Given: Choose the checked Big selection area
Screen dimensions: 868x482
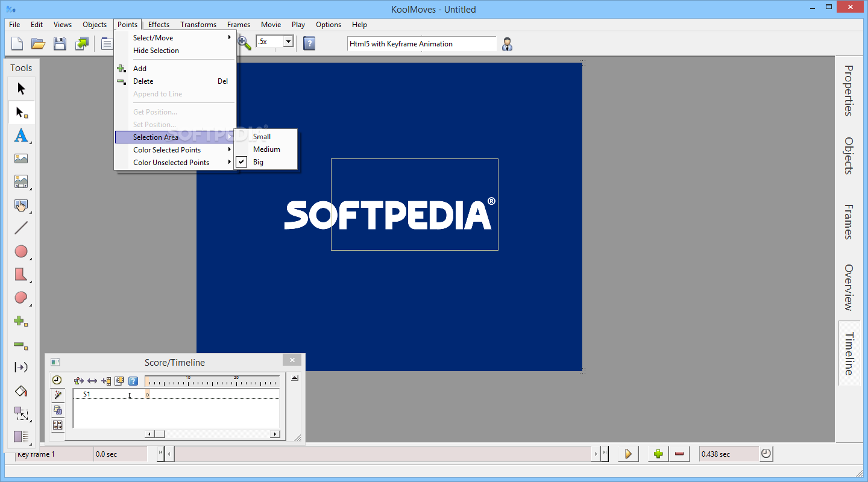Looking at the screenshot, I should pyautogui.click(x=266, y=162).
